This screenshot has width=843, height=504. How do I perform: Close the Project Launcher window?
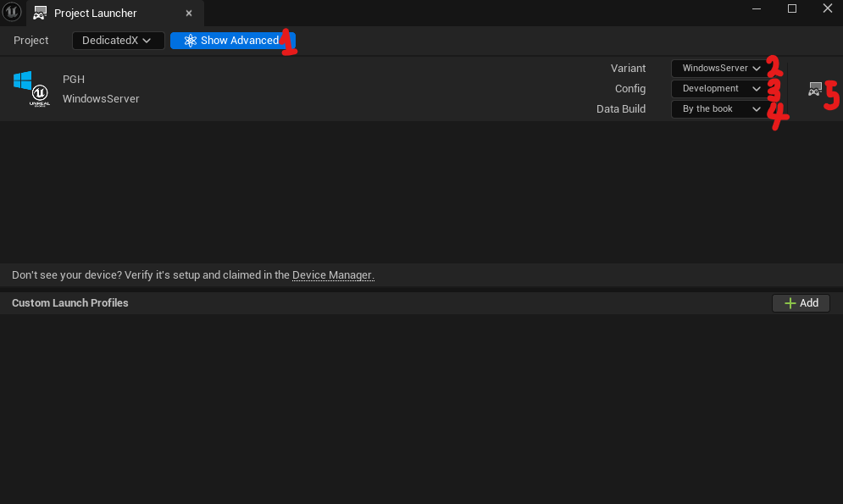(828, 8)
